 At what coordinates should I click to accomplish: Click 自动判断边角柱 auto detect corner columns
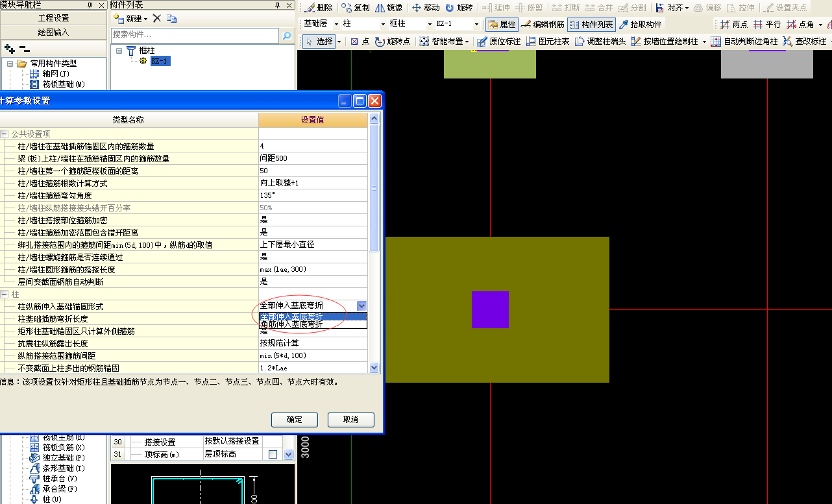point(744,42)
